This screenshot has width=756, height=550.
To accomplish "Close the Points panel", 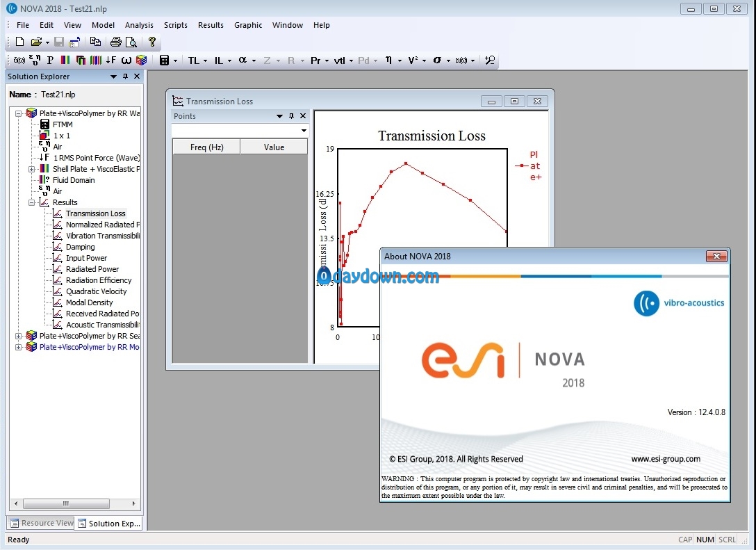I will tap(303, 116).
